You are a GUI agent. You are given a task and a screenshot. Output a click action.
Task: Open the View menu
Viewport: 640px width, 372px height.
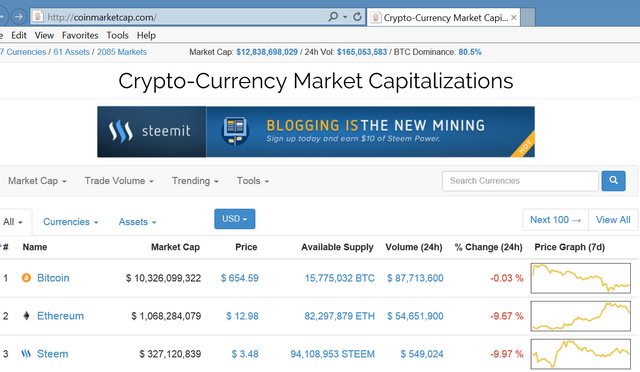pyautogui.click(x=44, y=36)
